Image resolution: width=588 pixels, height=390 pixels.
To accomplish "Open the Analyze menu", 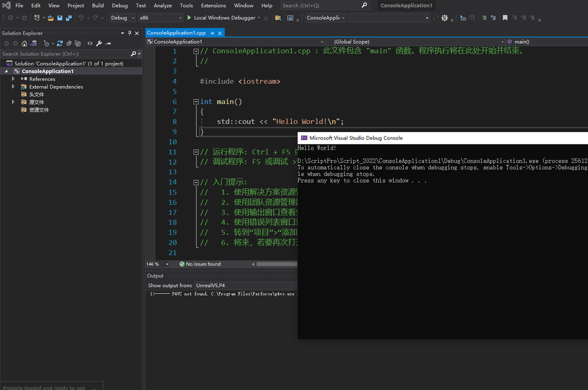I will (x=163, y=6).
